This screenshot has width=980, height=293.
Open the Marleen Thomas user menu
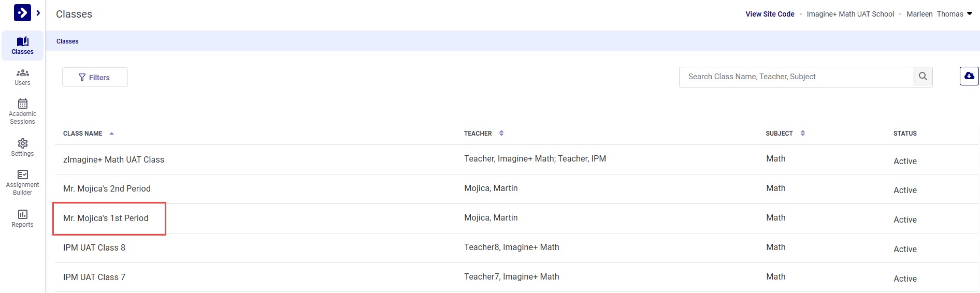click(x=939, y=14)
